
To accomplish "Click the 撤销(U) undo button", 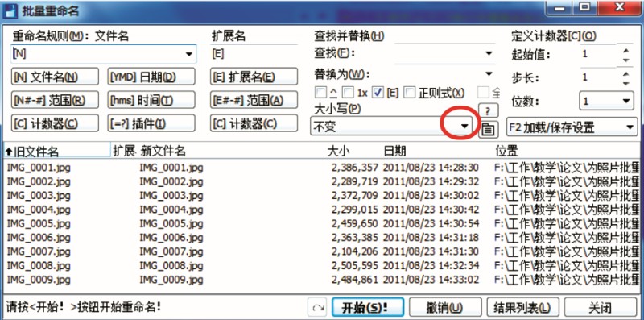I will coord(445,307).
